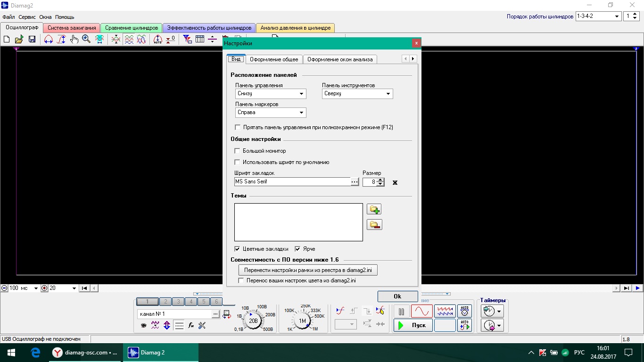Viewport: 644px width, 362px height.
Task: Click the 20В voltage range knob
Action: (x=253, y=321)
